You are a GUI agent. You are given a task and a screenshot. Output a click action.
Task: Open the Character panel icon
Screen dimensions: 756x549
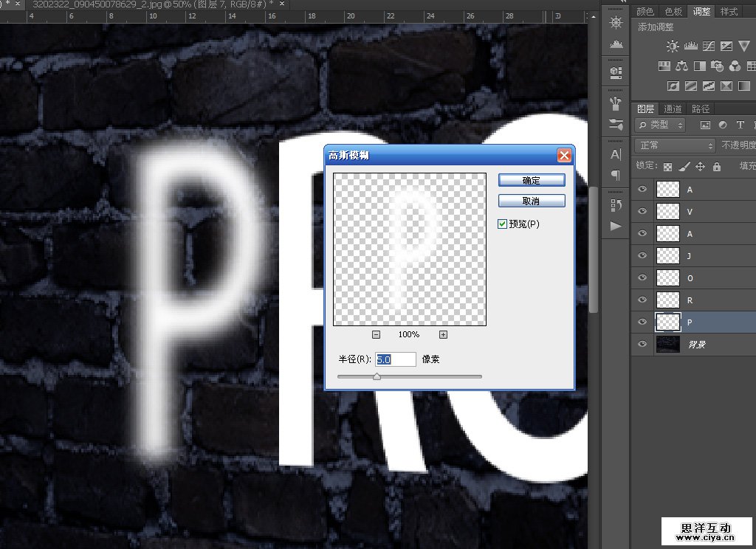pos(616,154)
